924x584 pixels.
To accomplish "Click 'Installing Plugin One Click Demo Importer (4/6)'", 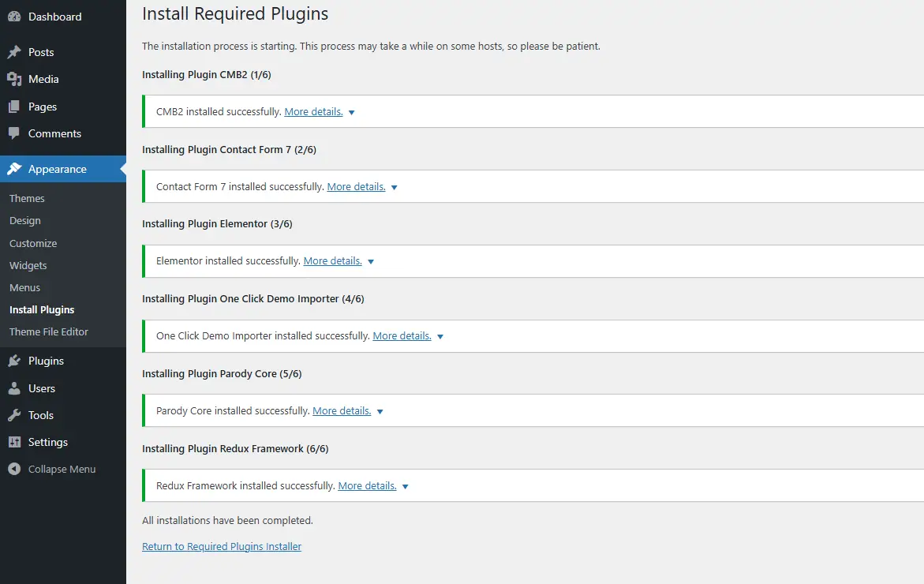I will pyautogui.click(x=253, y=299).
